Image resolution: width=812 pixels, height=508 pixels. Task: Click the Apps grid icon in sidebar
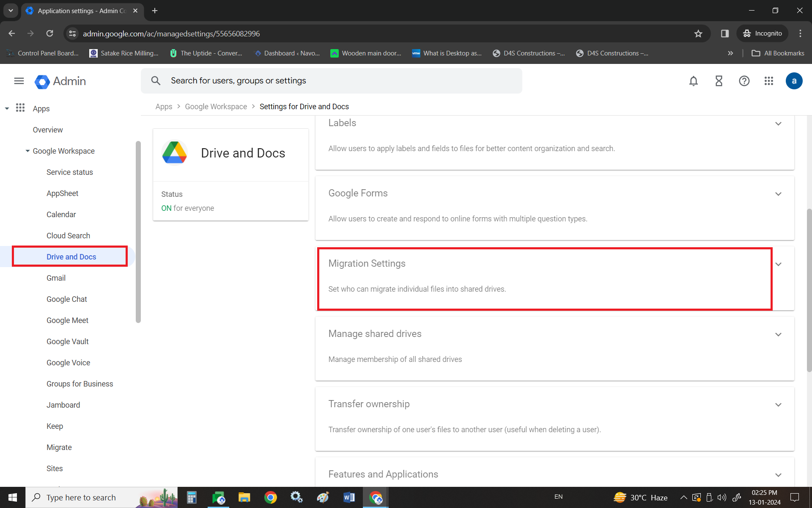20,108
